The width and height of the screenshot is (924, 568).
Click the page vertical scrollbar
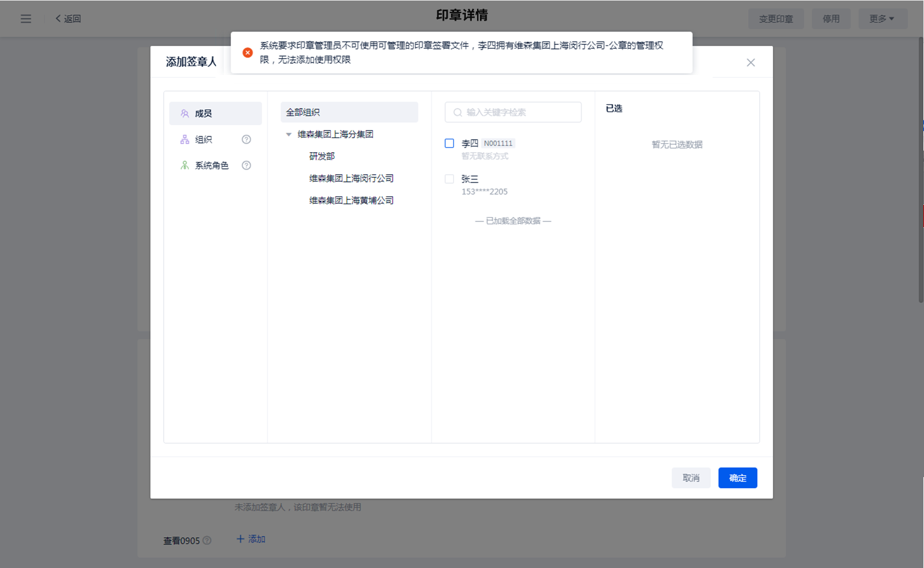(x=920, y=170)
